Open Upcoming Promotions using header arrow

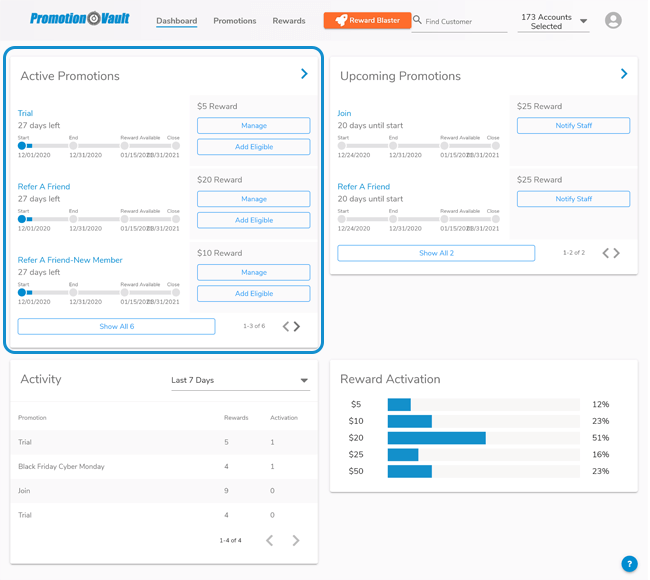click(624, 74)
